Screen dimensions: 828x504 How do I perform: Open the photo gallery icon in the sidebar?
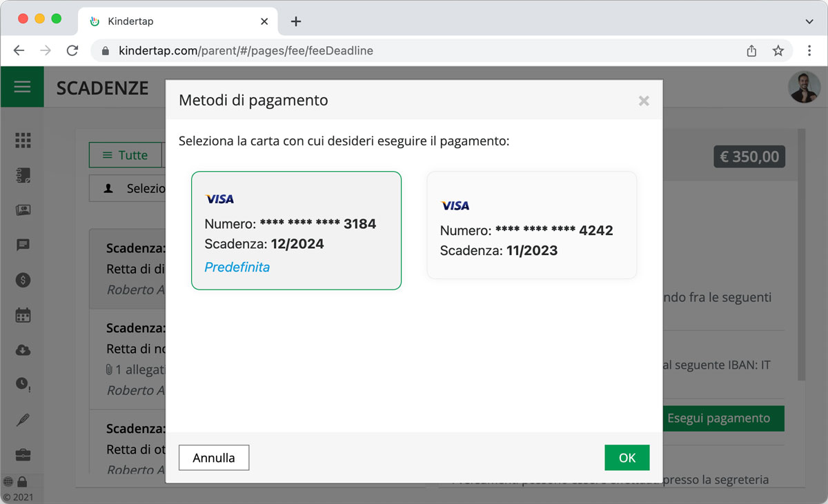(23, 210)
